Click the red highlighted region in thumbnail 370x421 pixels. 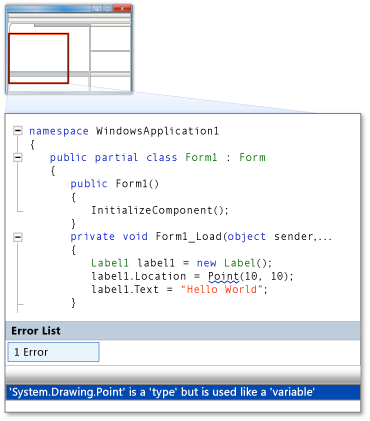[39, 58]
